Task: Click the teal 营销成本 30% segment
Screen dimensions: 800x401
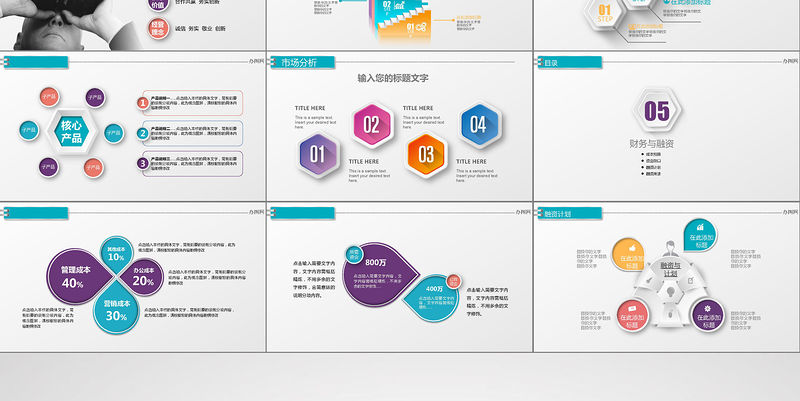Action: coord(116,311)
